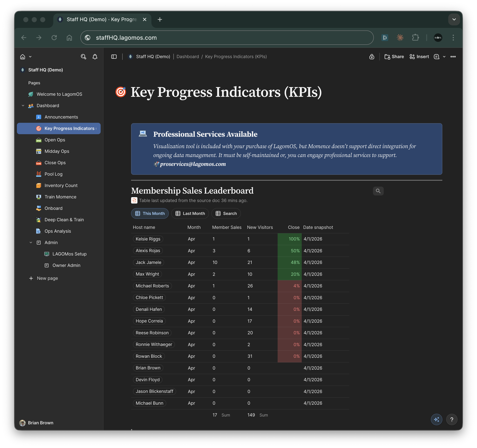The width and height of the screenshot is (477, 448).
Task: Click the 100% close rate cell
Action: 289,239
